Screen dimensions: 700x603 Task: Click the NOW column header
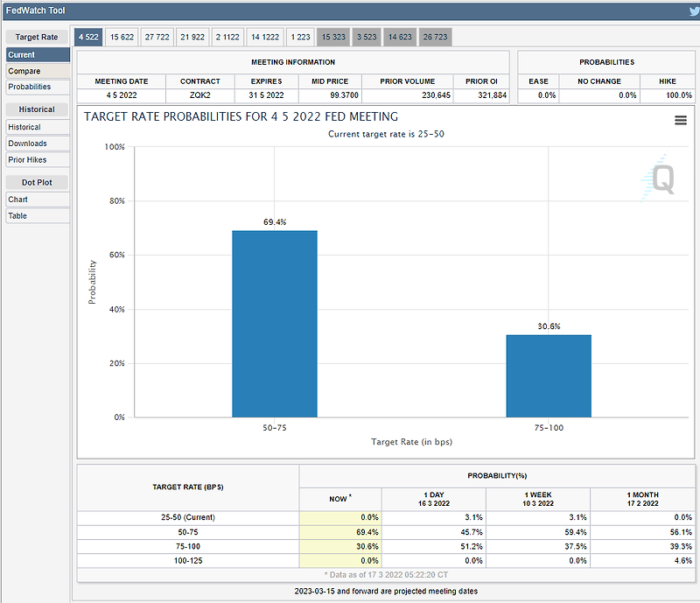[x=340, y=499]
